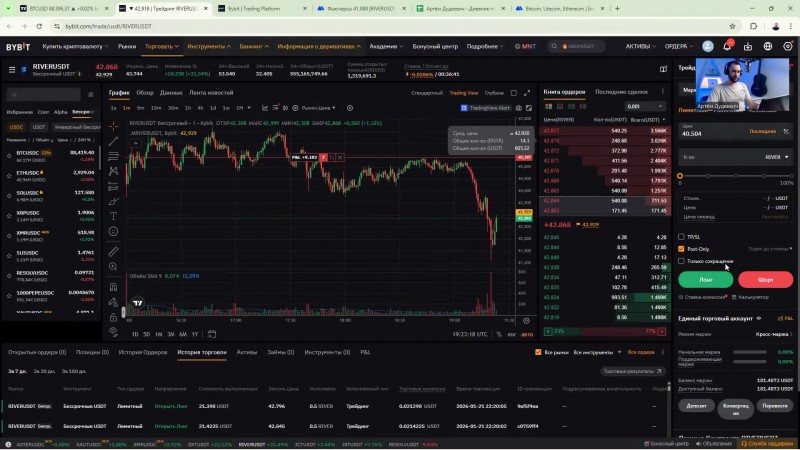Open the Позиции (0) tab

point(92,352)
